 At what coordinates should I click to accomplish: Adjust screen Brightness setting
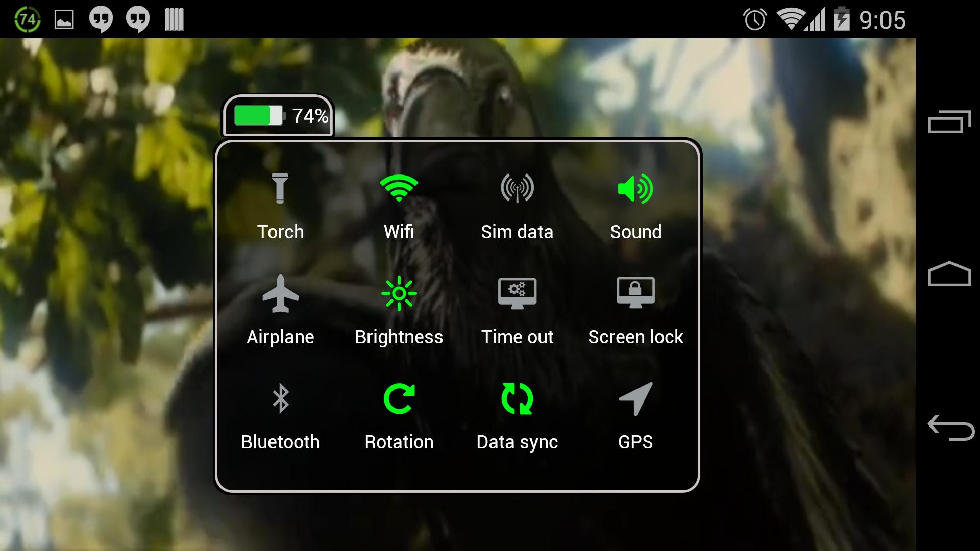point(399,310)
